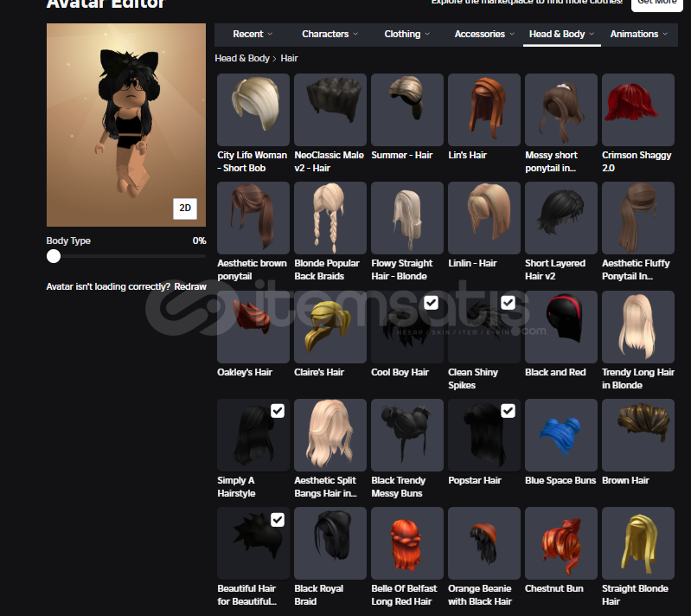
Task: Choose Trendy Long Hair in Blonde
Action: tap(637, 327)
